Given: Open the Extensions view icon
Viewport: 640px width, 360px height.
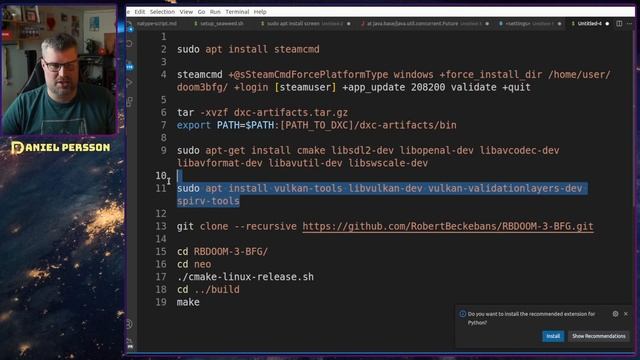Looking at the screenshot, I should 130,102.
